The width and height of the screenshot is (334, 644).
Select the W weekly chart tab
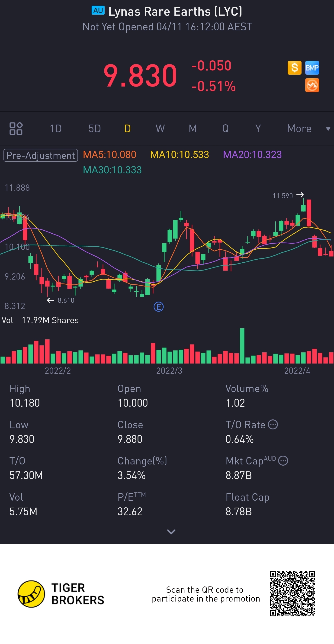click(160, 129)
